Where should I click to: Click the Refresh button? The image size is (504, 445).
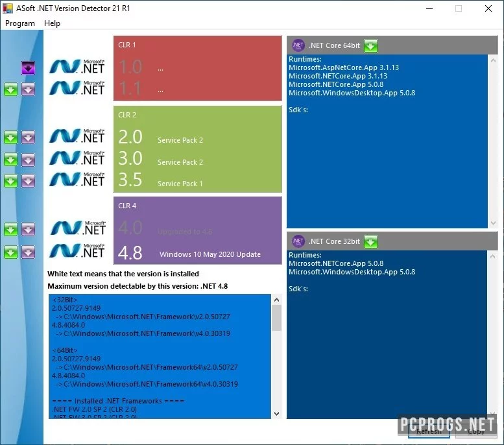coord(429,431)
